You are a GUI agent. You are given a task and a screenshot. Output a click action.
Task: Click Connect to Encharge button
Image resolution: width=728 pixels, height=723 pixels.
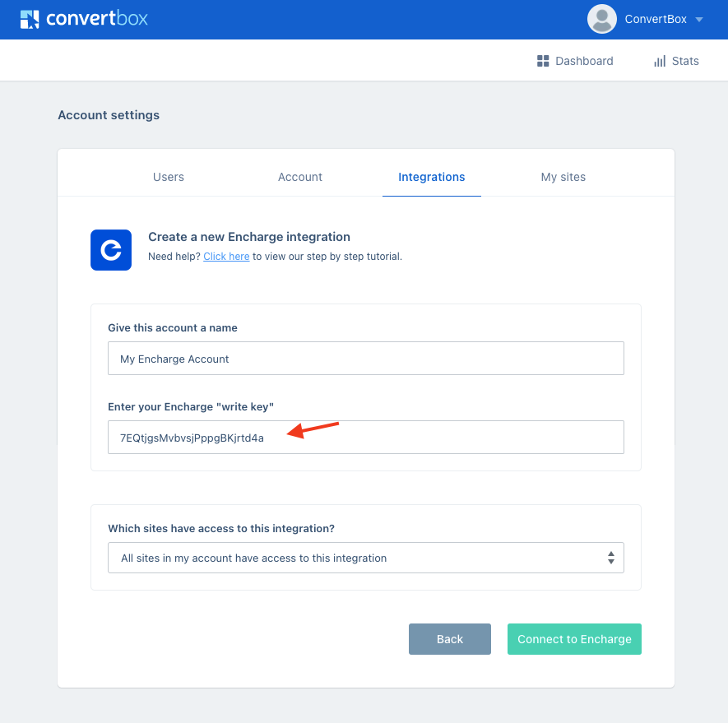pos(574,639)
